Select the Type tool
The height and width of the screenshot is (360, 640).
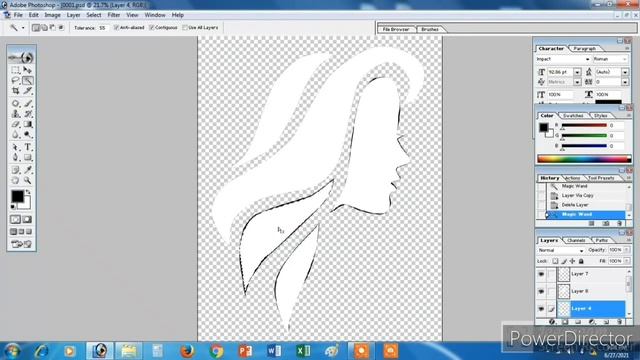[27, 147]
